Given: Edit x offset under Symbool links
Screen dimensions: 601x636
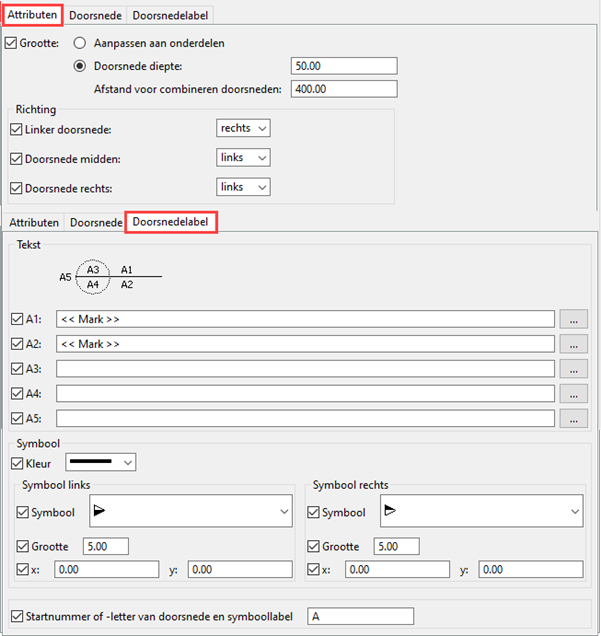Looking at the screenshot, I should 107,569.
